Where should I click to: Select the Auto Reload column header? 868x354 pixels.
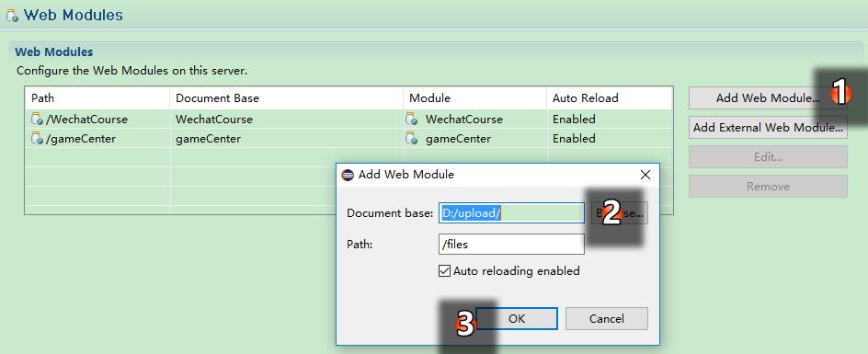[x=610, y=98]
